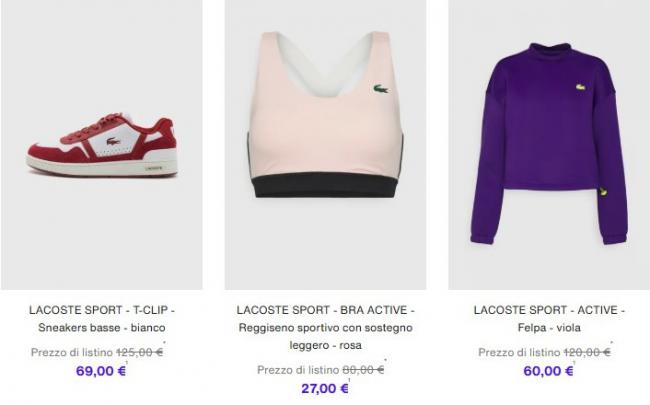Open LACOSTE SPORT - T-CLIP title link
The width and height of the screenshot is (650, 405).
[102, 310]
